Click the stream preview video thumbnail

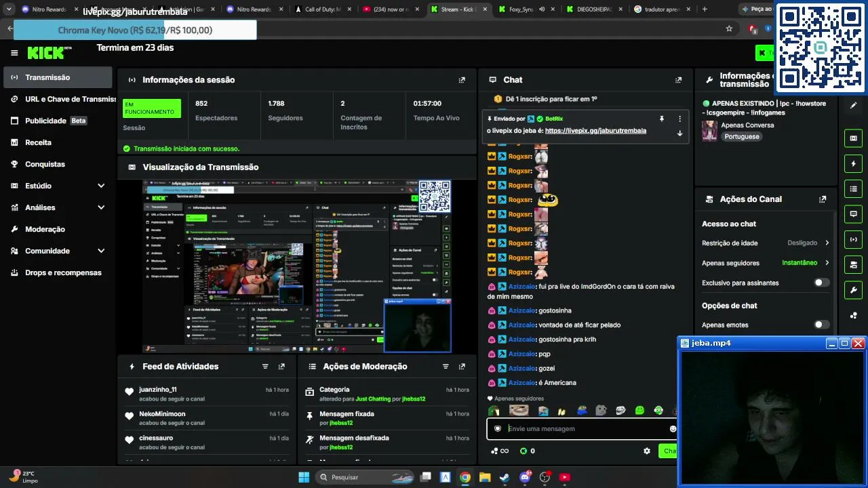click(297, 266)
